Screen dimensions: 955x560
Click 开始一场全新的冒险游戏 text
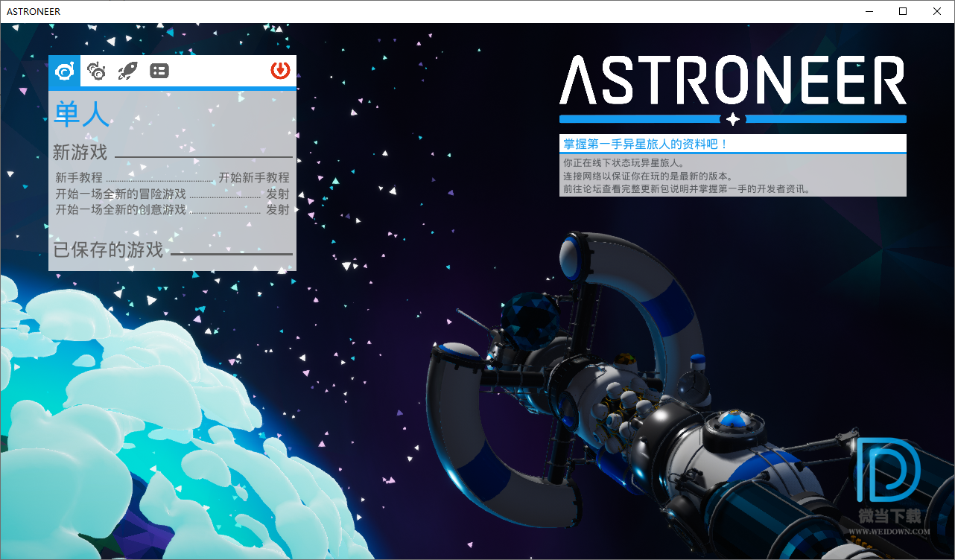click(x=121, y=194)
